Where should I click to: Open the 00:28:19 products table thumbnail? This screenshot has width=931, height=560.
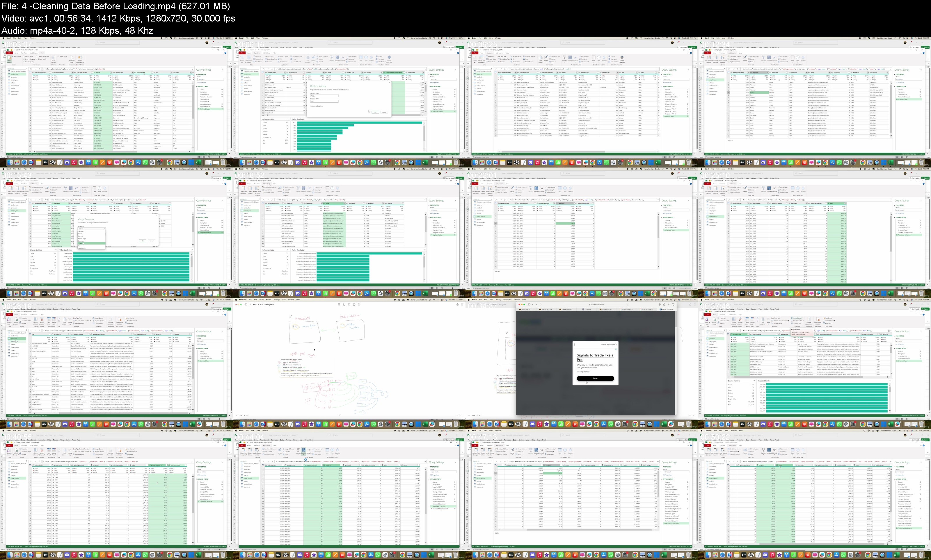tap(116, 364)
